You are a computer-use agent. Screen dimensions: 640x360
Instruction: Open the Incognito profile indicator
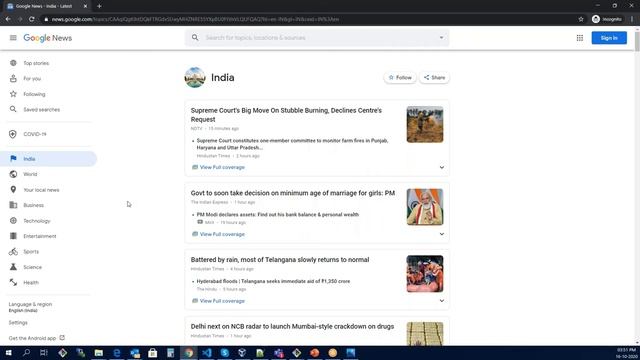click(x=607, y=19)
